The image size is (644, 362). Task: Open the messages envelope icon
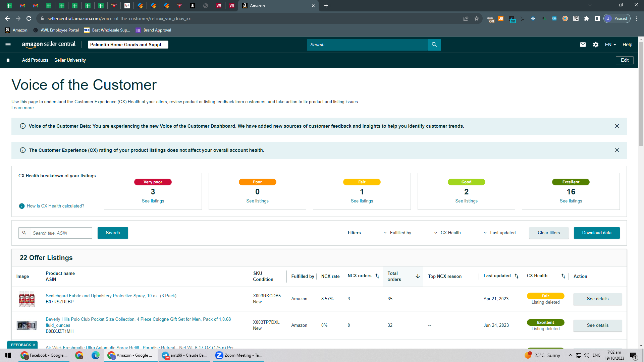click(x=583, y=45)
